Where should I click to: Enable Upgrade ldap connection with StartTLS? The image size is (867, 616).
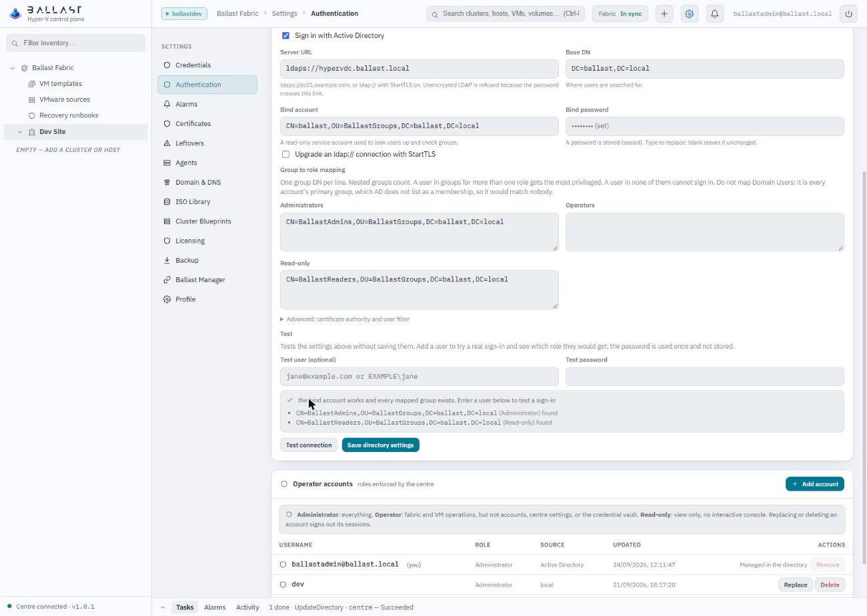[285, 154]
